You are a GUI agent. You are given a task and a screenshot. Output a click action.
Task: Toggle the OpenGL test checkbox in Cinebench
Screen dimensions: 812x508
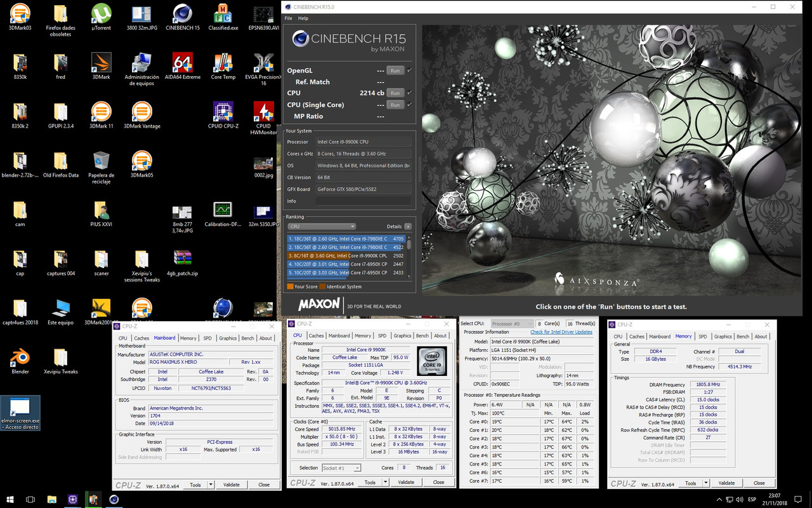click(409, 70)
